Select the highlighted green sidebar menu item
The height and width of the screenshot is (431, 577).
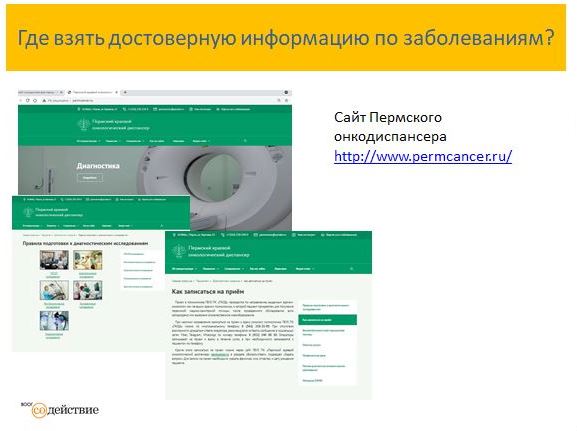pos(328,320)
